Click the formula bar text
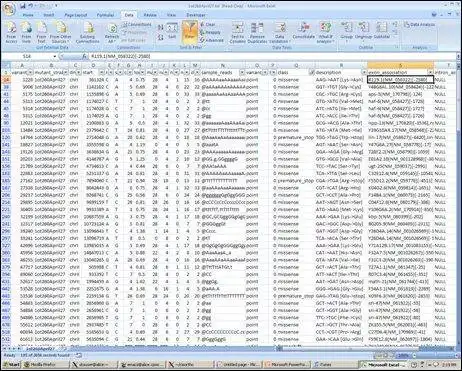Screen dimensions: 462x371 coord(121,56)
